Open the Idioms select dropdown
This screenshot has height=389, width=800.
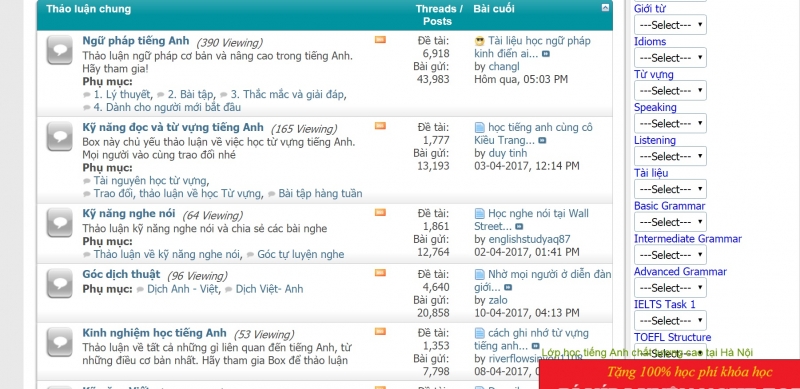670,58
